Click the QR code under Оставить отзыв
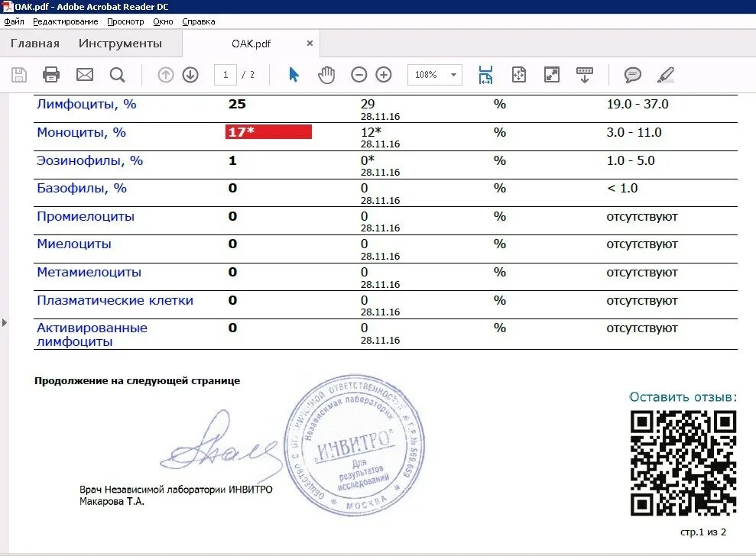The image size is (756, 556). (683, 463)
